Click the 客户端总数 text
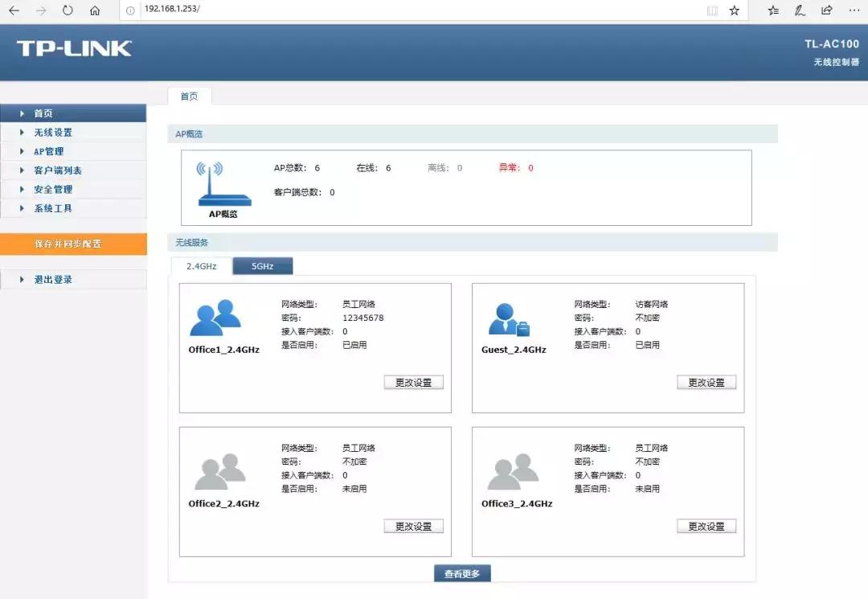 [305, 193]
